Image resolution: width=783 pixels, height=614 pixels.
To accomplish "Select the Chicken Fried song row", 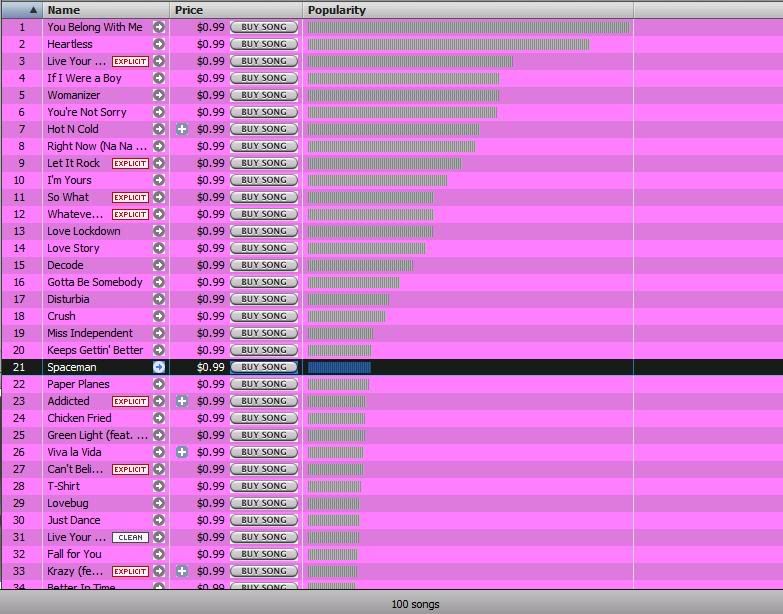I will click(x=79, y=418).
